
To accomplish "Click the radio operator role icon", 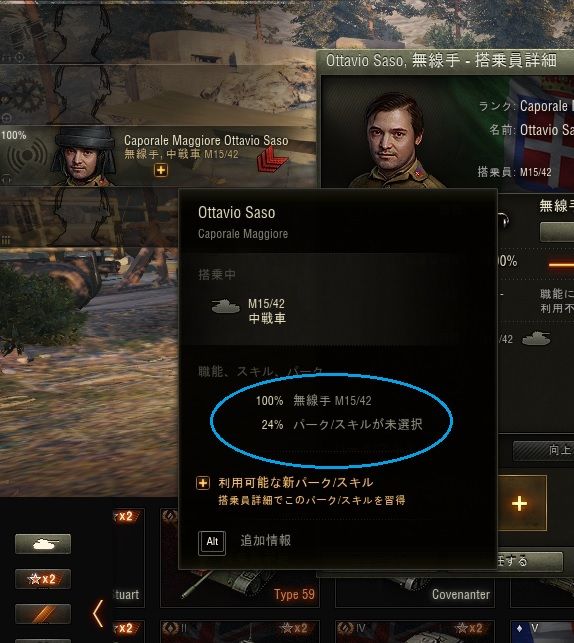I will 27,155.
